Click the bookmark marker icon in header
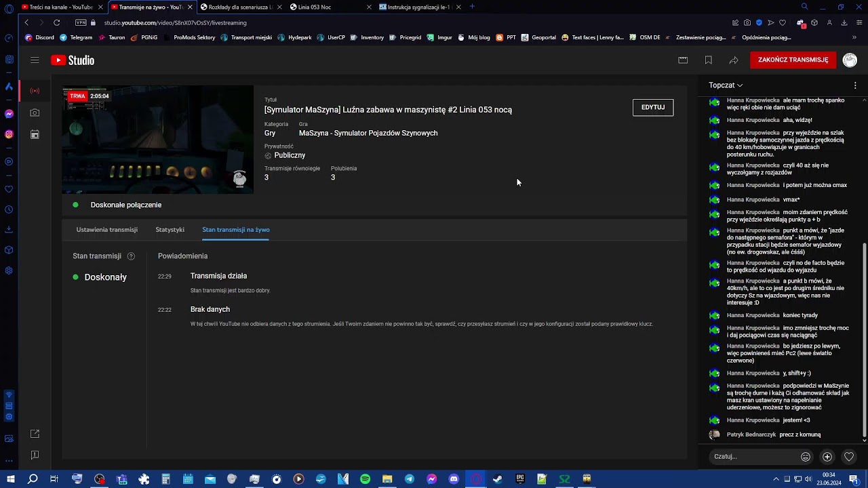The height and width of the screenshot is (488, 868). pyautogui.click(x=708, y=60)
